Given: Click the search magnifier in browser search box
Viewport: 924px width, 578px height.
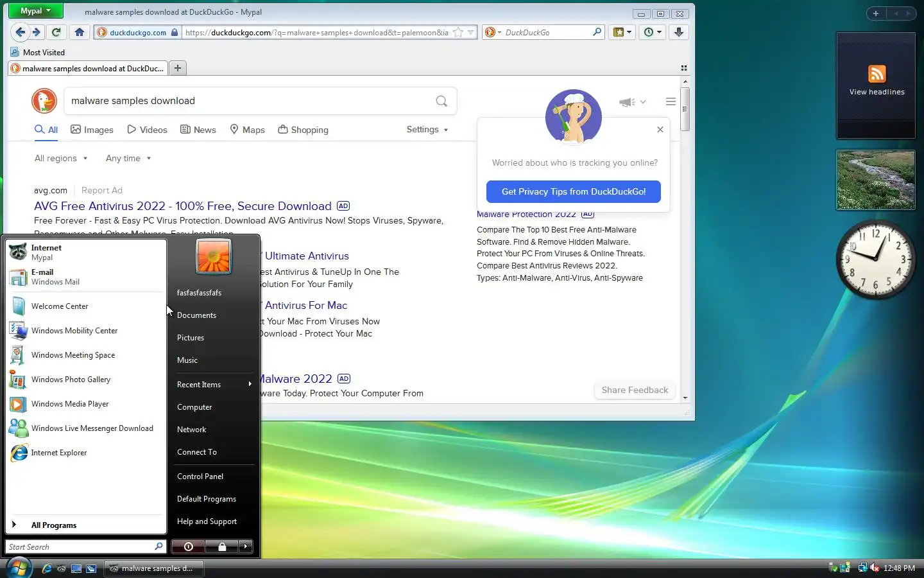Looking at the screenshot, I should (x=597, y=31).
